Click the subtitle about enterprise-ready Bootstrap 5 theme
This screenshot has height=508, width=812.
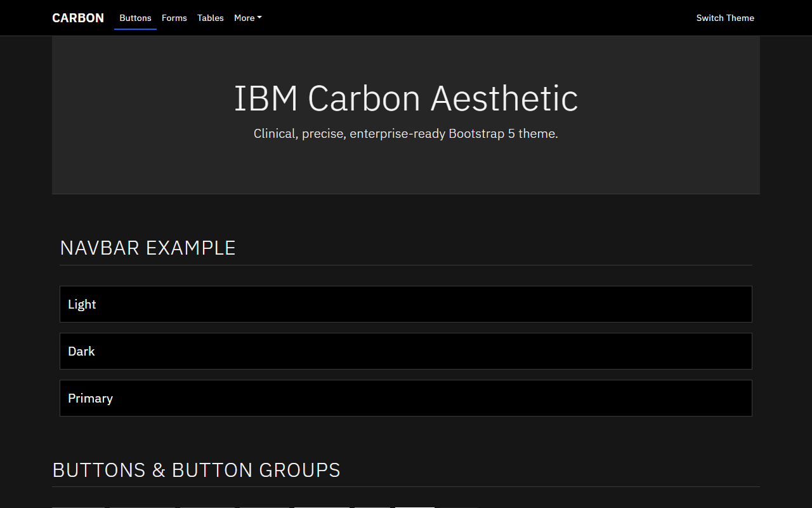pos(406,134)
